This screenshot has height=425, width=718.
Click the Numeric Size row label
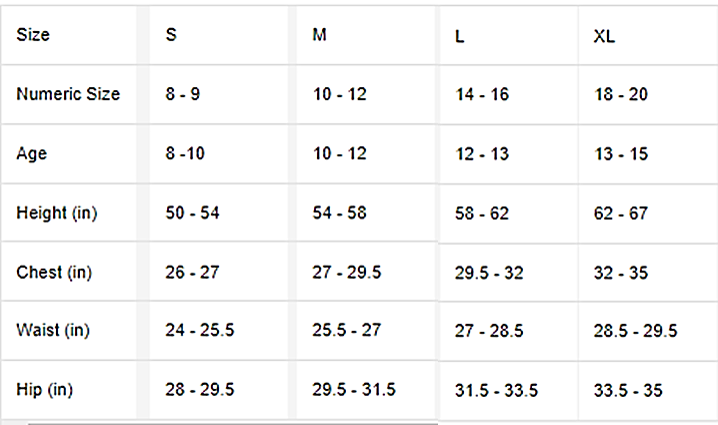tap(68, 94)
